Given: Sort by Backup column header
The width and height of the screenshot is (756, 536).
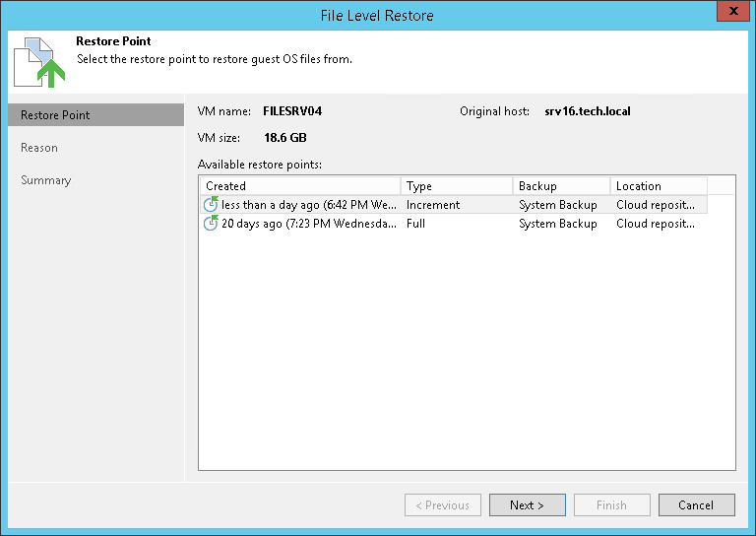Looking at the screenshot, I should (562, 186).
